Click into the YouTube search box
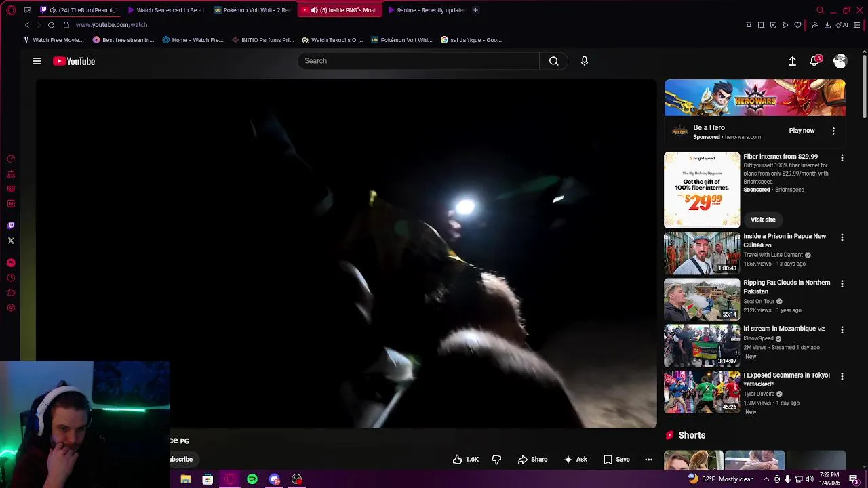Image resolution: width=868 pixels, height=488 pixels. tap(418, 61)
